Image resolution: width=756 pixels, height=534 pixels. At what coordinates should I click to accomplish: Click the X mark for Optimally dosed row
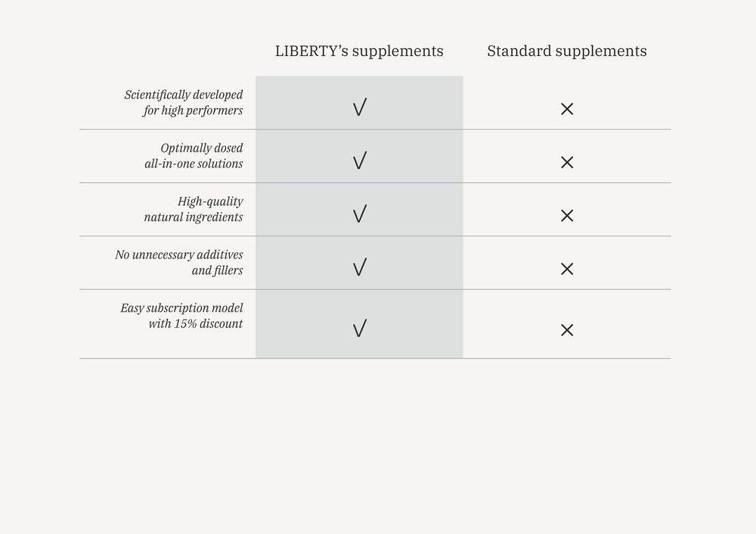point(567,162)
